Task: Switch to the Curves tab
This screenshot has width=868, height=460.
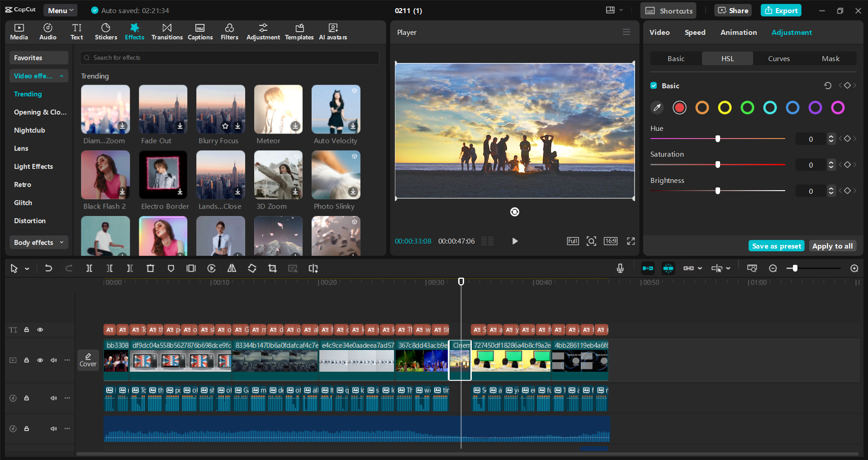Action: 778,59
